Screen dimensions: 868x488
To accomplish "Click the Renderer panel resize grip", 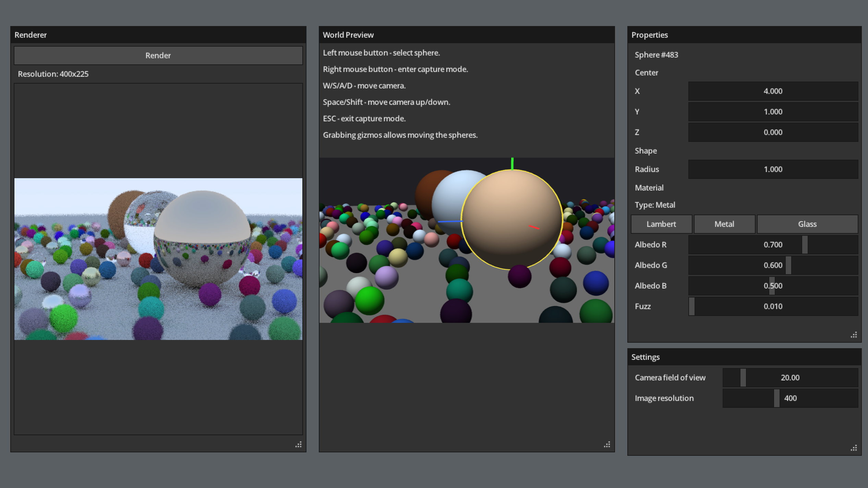I will coord(299,444).
